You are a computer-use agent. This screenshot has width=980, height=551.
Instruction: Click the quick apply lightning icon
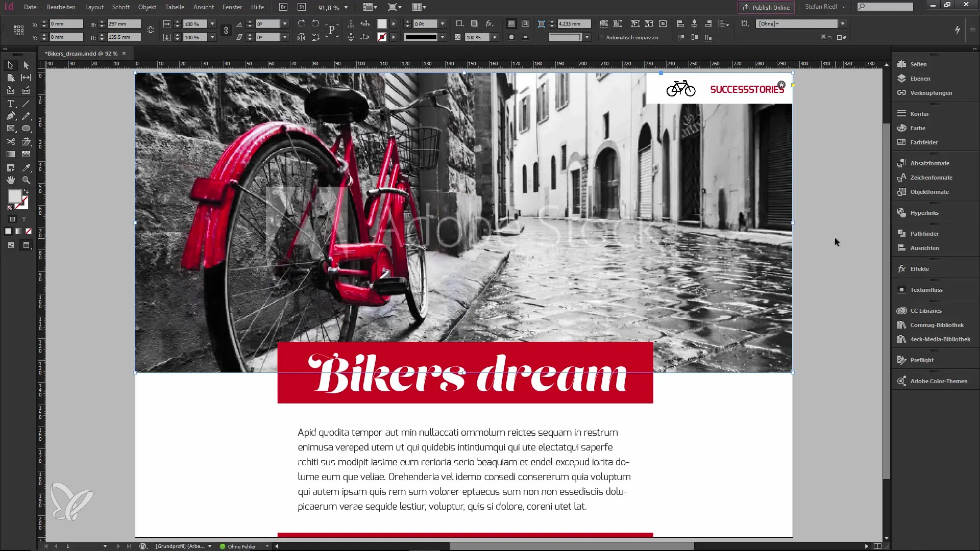tap(958, 30)
